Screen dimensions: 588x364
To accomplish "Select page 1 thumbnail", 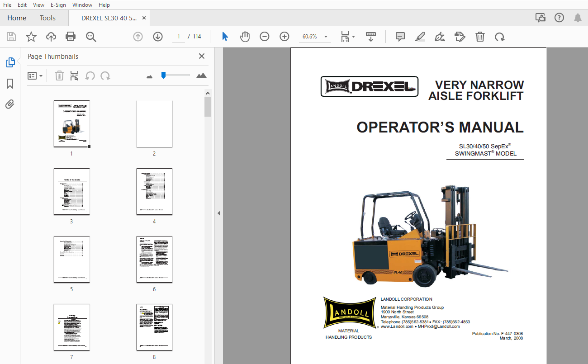I will pyautogui.click(x=71, y=124).
